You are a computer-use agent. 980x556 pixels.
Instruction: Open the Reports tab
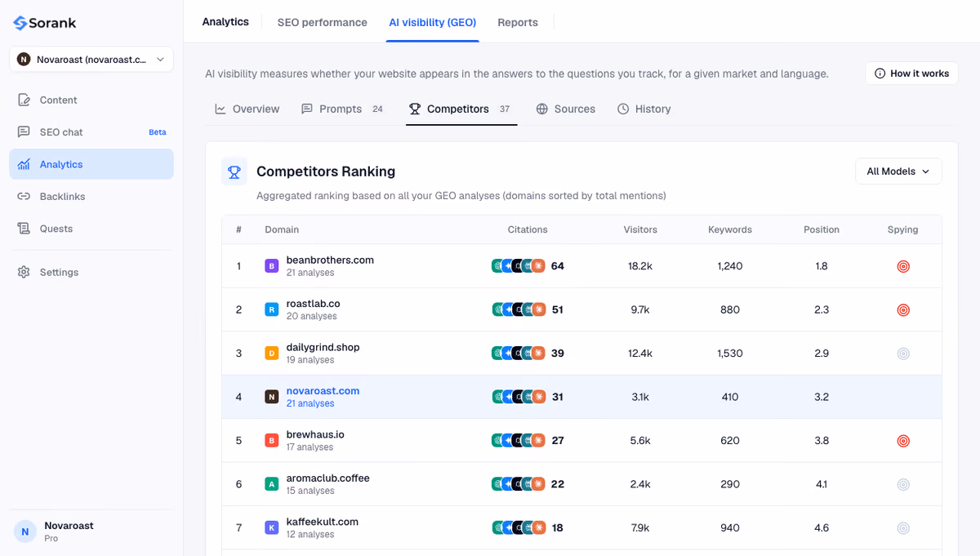coord(518,22)
